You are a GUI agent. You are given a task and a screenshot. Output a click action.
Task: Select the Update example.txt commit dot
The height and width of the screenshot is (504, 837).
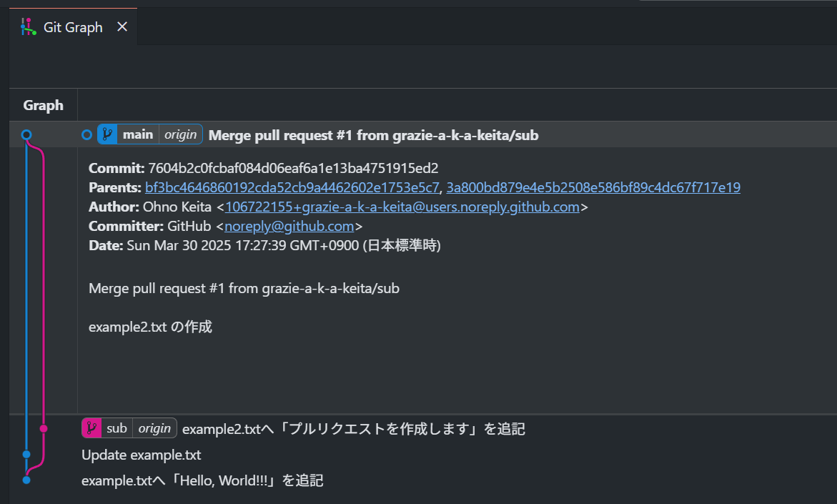(x=26, y=455)
